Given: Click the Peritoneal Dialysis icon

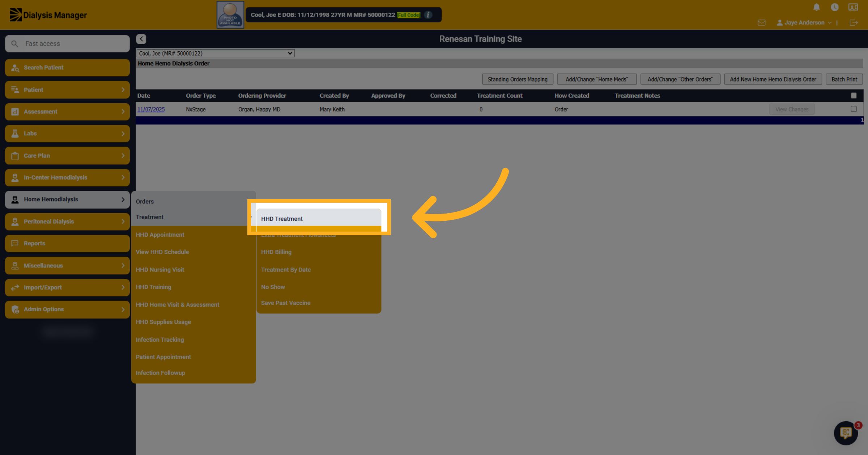Looking at the screenshot, I should point(15,222).
